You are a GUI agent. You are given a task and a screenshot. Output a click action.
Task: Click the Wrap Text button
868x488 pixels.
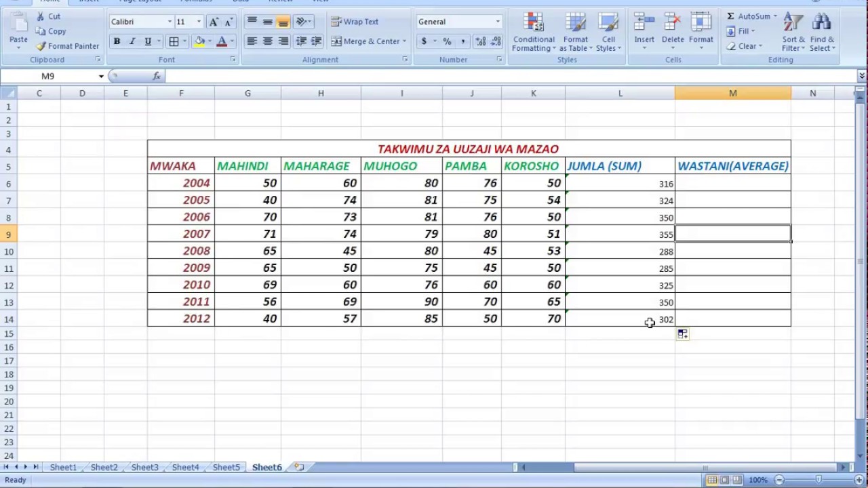coord(355,22)
